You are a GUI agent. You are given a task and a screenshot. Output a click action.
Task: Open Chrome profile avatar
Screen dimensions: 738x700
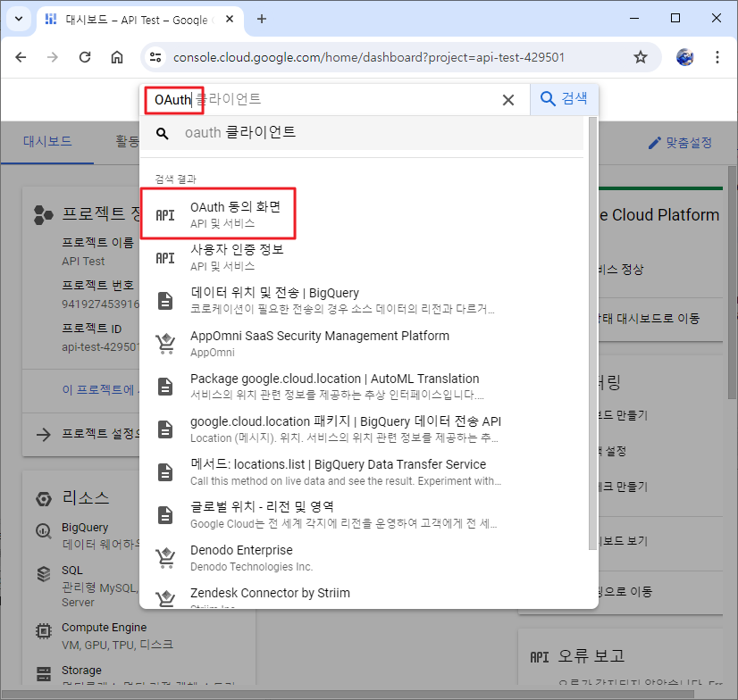click(x=684, y=57)
